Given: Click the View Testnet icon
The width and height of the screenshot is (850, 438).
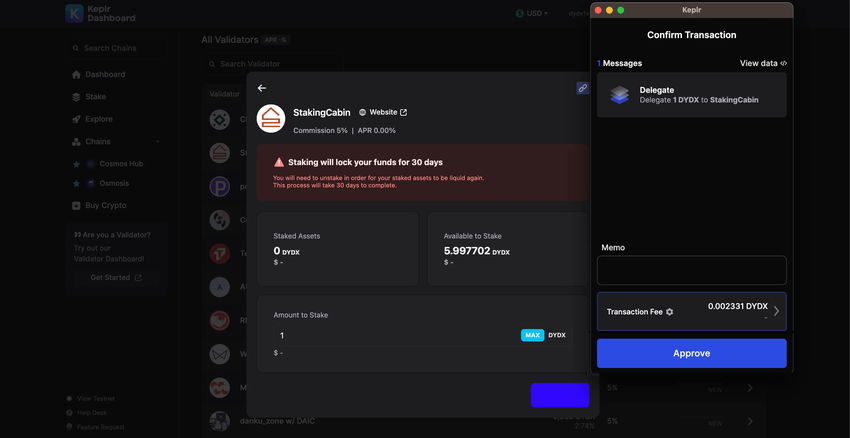Looking at the screenshot, I should coord(69,398).
